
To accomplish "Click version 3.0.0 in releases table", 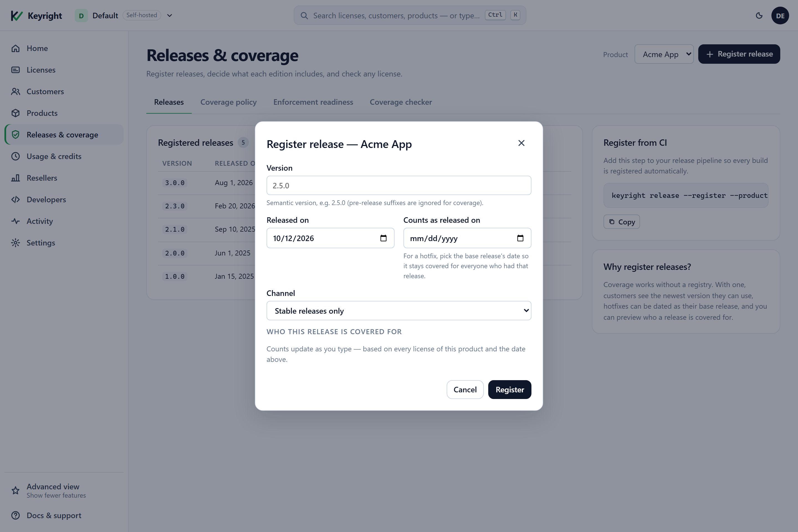I will pyautogui.click(x=175, y=183).
